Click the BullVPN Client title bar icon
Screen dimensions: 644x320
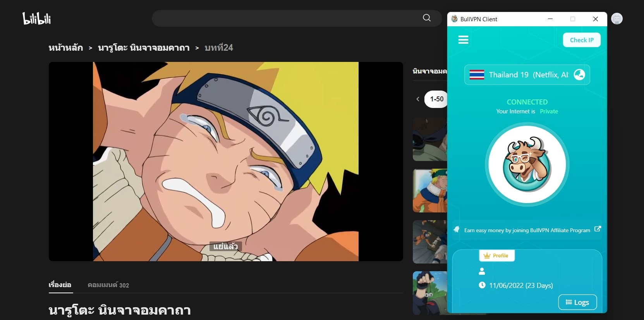point(454,19)
